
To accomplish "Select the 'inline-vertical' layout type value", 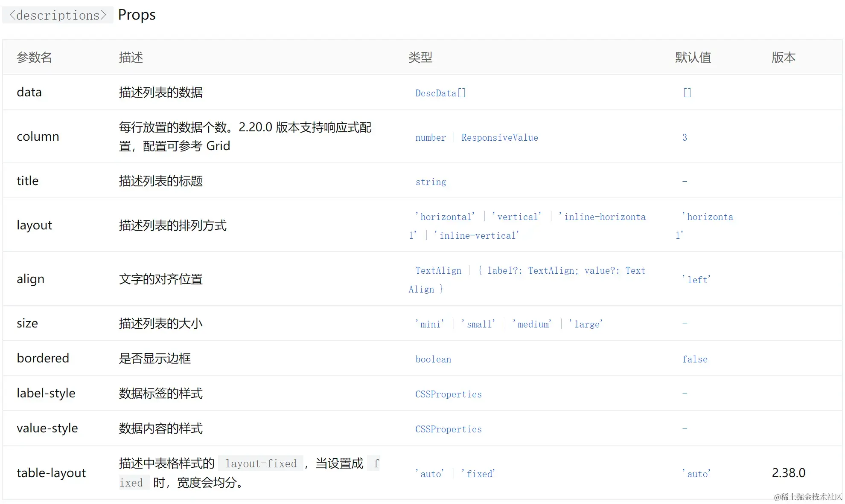I will (x=476, y=235).
